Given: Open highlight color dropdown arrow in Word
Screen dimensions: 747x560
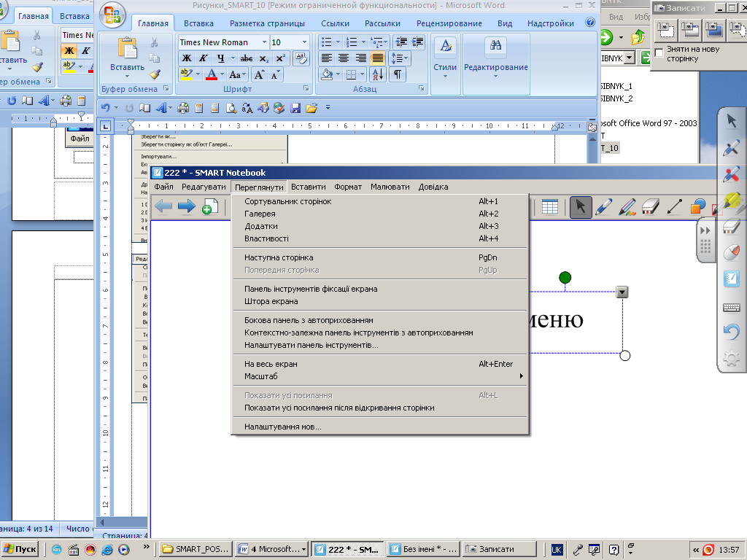Looking at the screenshot, I should pos(198,74).
